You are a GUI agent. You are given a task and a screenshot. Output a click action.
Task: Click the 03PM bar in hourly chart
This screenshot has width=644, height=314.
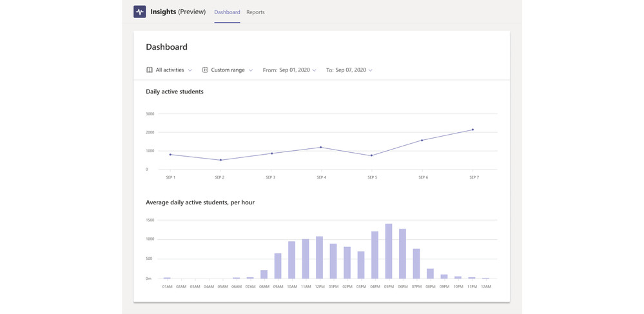(x=361, y=264)
